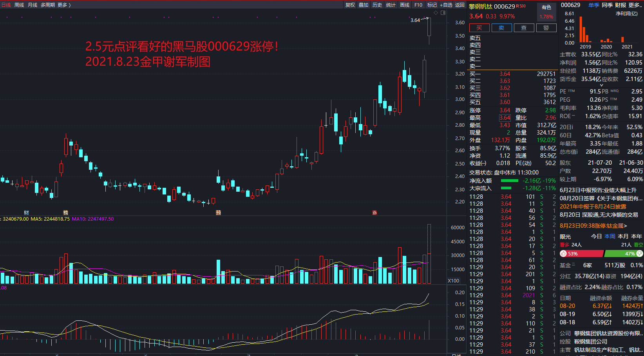Switch to the 月线 monthly chart tab
This screenshot has height=356, width=644.
click(33, 5)
